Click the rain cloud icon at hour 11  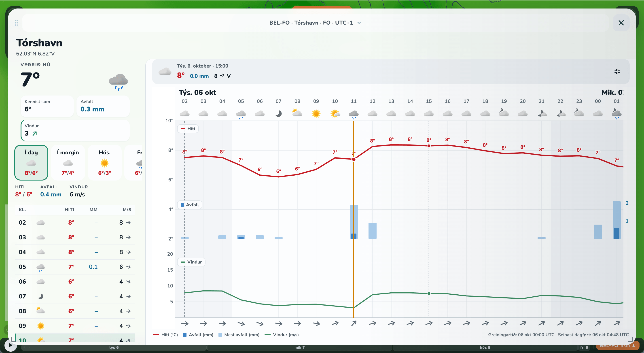(x=354, y=114)
